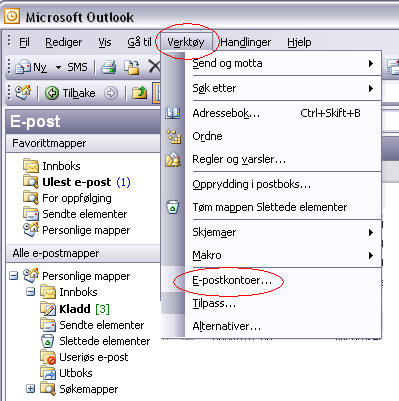Screen dimensions: 399x401
Task: Click the forward arrow icon
Action: (111, 93)
